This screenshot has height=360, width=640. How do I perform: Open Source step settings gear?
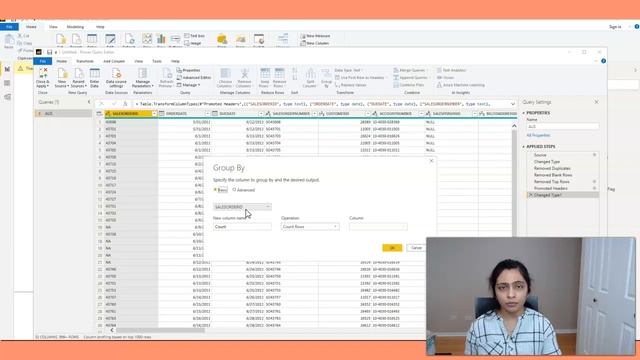[x=594, y=155]
